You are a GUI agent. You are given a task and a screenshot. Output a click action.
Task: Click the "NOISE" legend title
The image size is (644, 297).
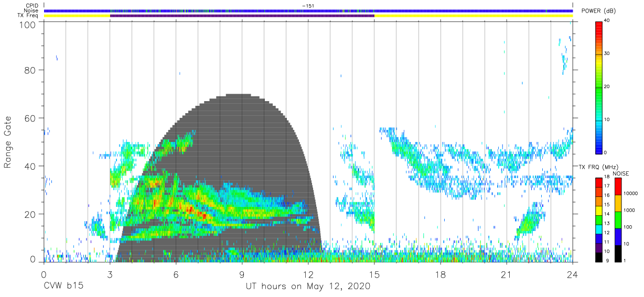pos(620,173)
